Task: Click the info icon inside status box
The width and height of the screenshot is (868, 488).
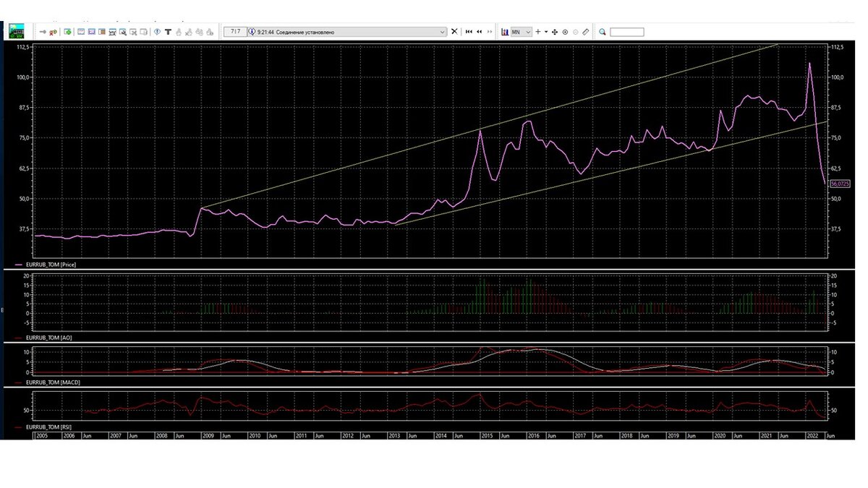Action: pos(252,32)
